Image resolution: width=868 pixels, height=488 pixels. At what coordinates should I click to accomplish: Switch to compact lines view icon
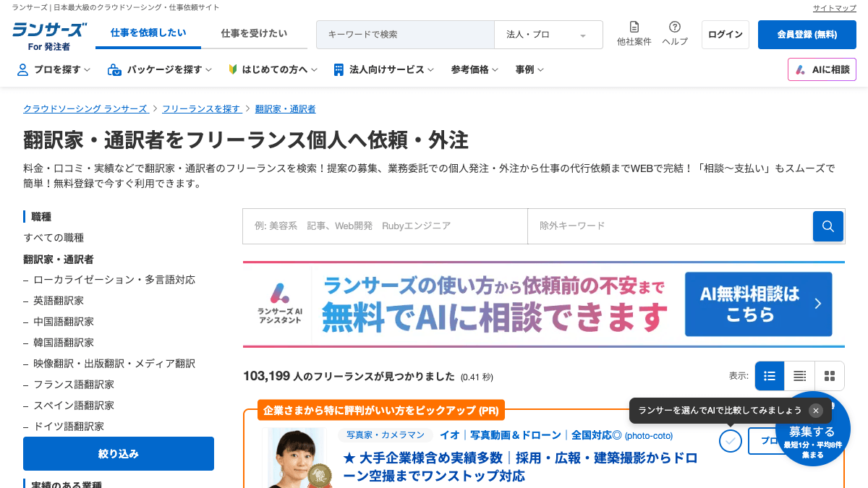(x=799, y=376)
